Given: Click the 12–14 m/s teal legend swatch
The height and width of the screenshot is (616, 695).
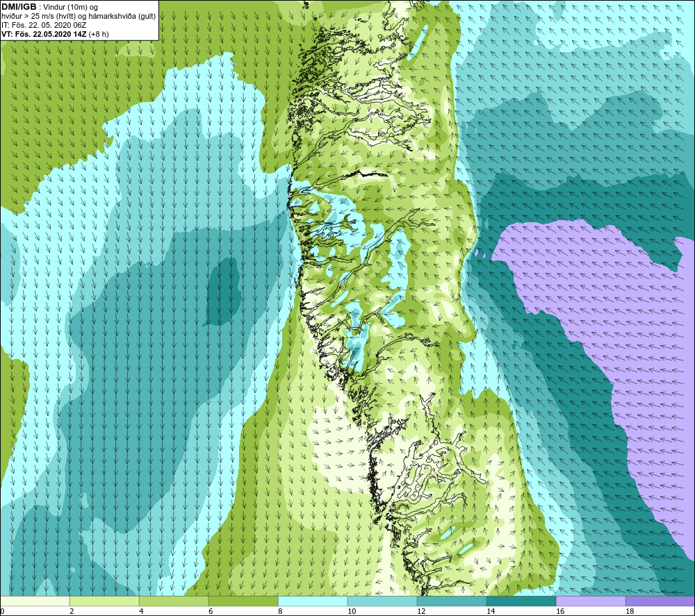Looking at the screenshot, I should pos(452,601).
